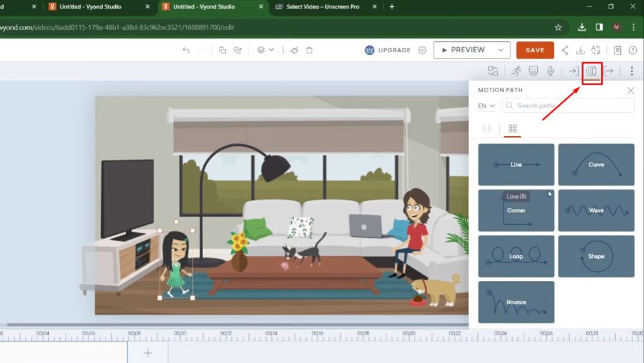Undo the last action

click(186, 50)
